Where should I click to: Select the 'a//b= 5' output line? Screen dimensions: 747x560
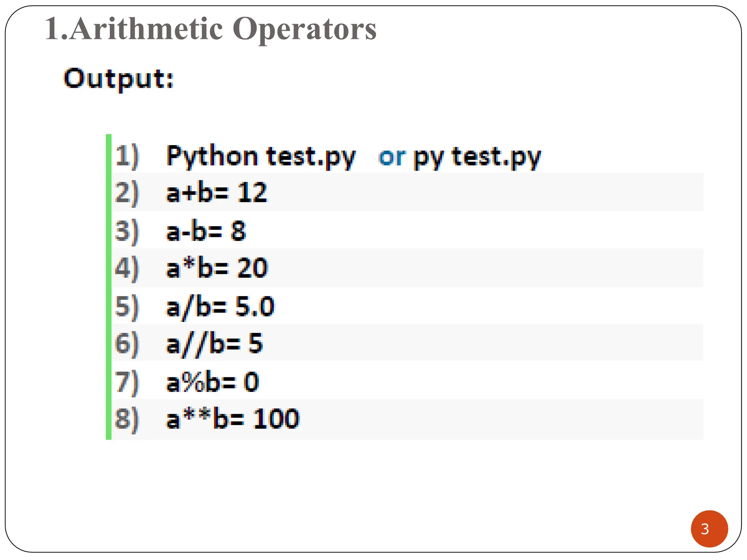[214, 344]
